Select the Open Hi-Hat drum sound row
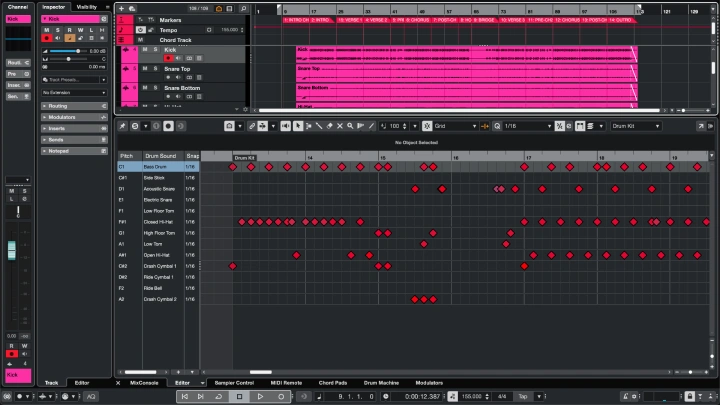Screen dimensions: 720x405 click(x=158, y=255)
